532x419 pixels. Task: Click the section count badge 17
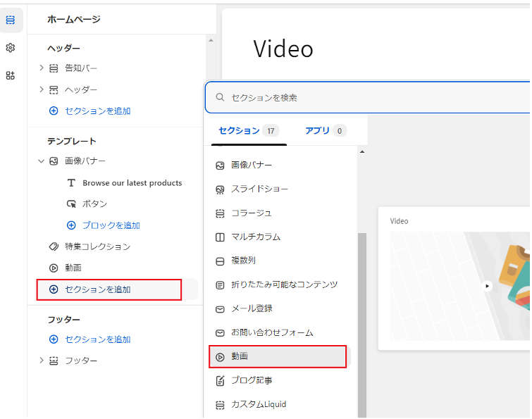[x=271, y=131]
